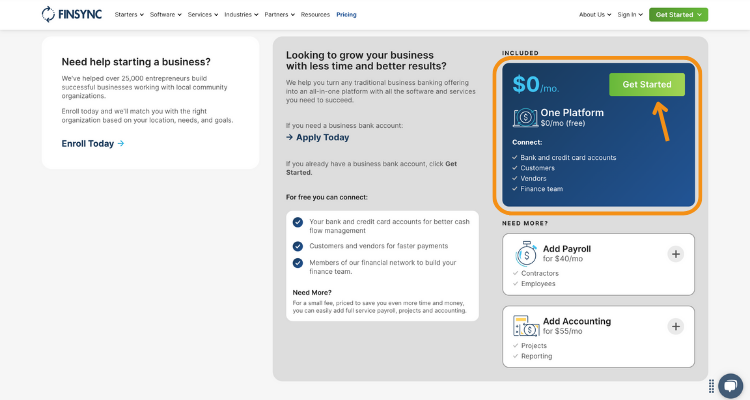This screenshot has width=750, height=400.
Task: Expand the Starters menu
Action: coord(129,15)
